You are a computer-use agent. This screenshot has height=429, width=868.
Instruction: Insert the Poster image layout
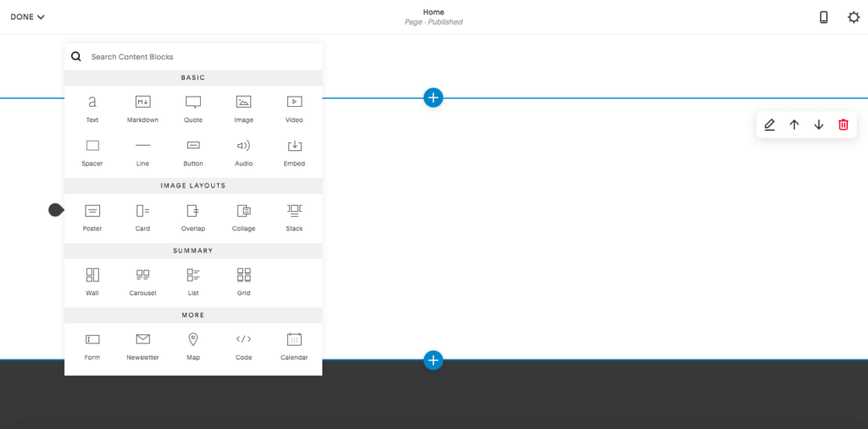pos(92,216)
